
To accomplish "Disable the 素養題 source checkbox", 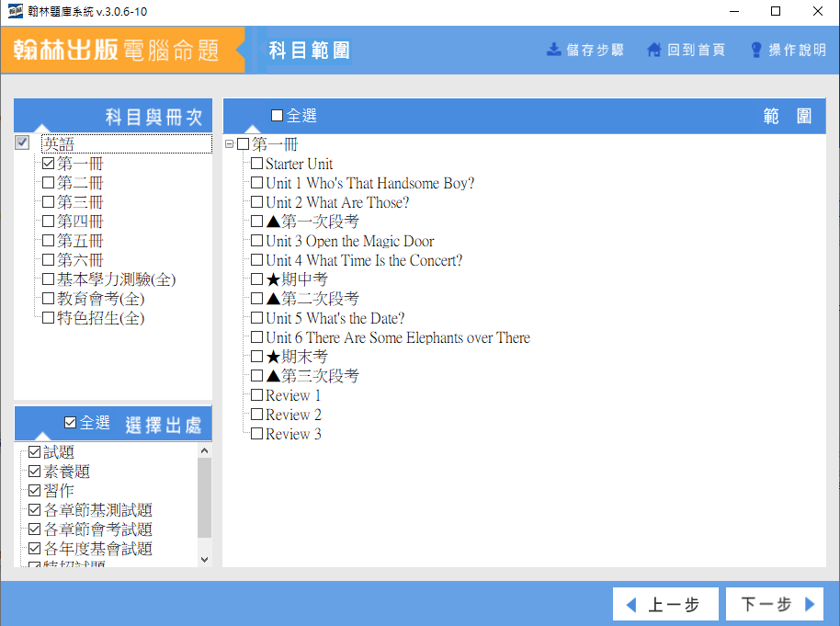I will click(x=35, y=471).
